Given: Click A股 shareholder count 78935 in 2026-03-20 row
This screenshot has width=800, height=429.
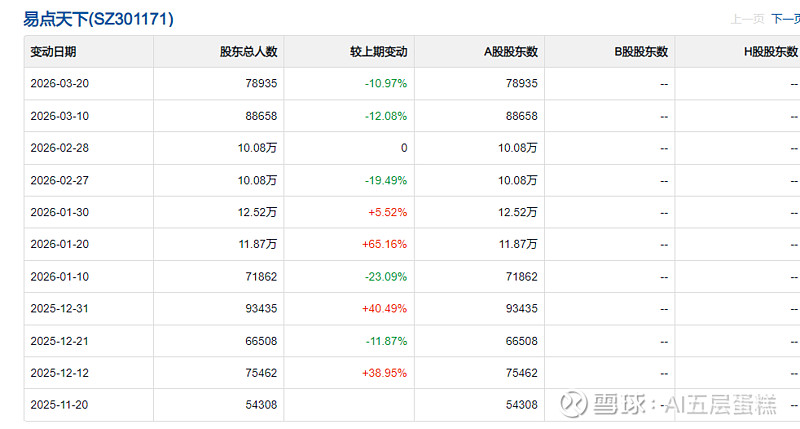Looking at the screenshot, I should [522, 84].
